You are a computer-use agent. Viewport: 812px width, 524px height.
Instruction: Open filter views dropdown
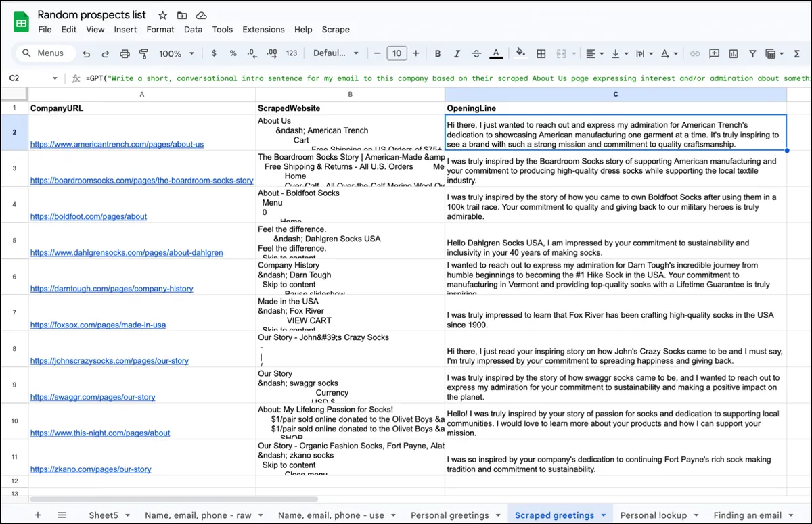tap(774, 53)
